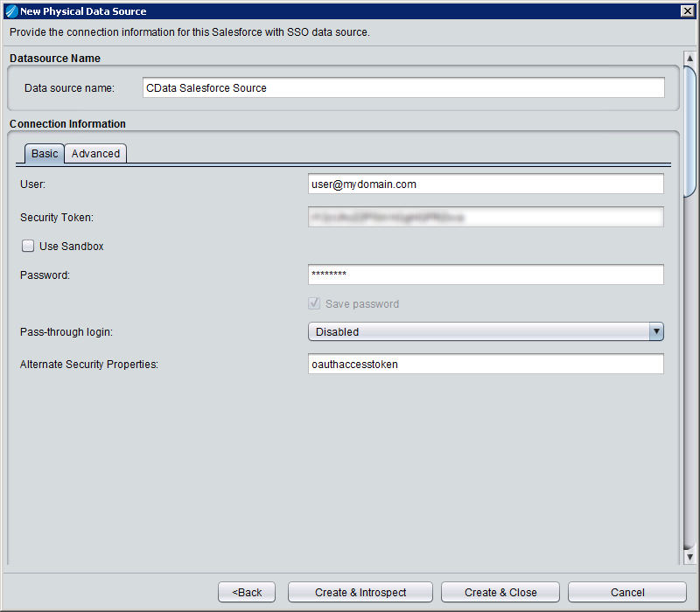Screen dimensions: 700x612
Task: Click the vertical scrollbar thumb
Action: tap(689, 131)
